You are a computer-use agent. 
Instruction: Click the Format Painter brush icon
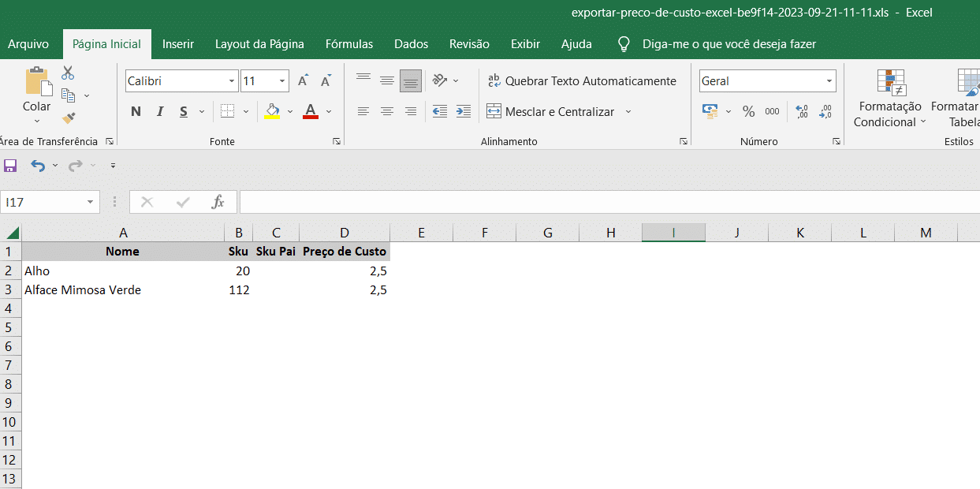click(69, 118)
